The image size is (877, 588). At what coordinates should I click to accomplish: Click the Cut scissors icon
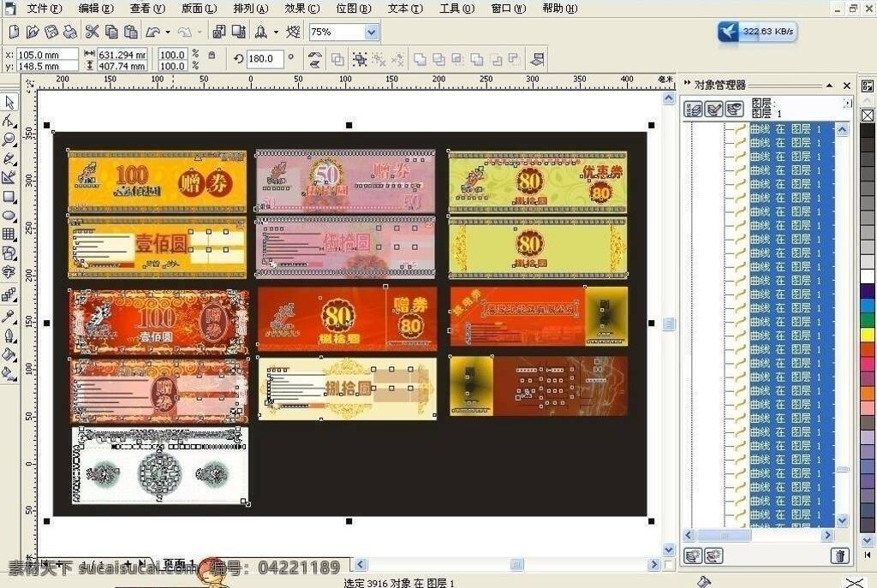click(92, 32)
